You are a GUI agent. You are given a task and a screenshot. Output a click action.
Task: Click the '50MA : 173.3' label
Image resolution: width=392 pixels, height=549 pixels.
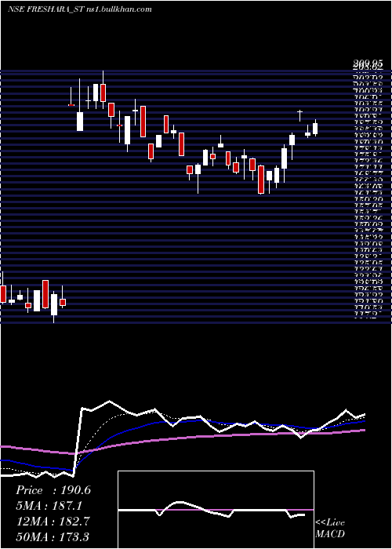click(53, 536)
